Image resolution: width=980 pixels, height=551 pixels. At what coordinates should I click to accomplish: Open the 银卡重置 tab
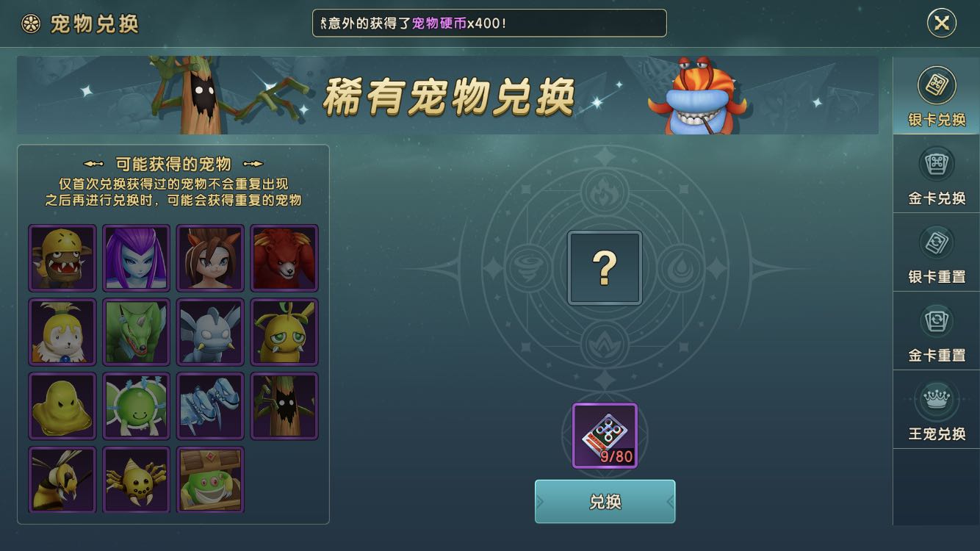point(937,253)
